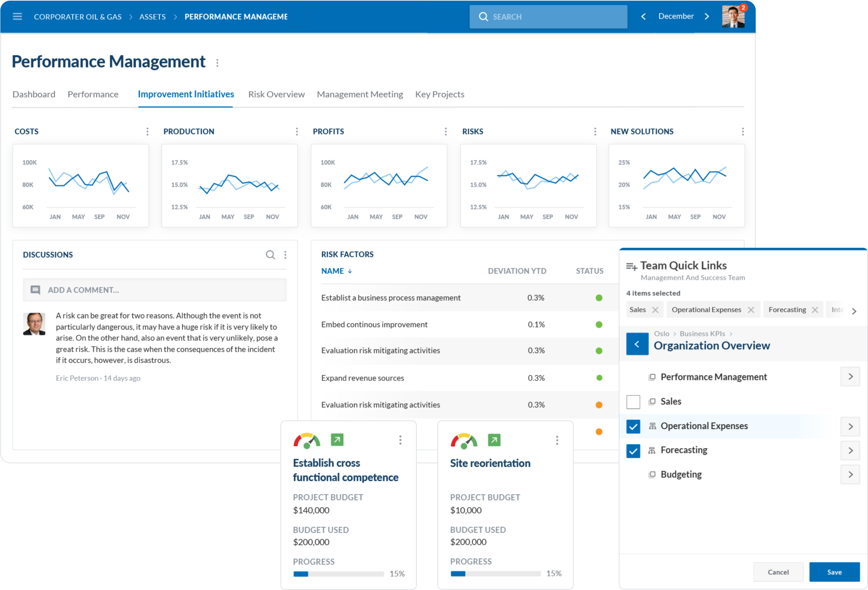Click green arrow icon on Site reorientation card
868x590 pixels.
point(494,440)
